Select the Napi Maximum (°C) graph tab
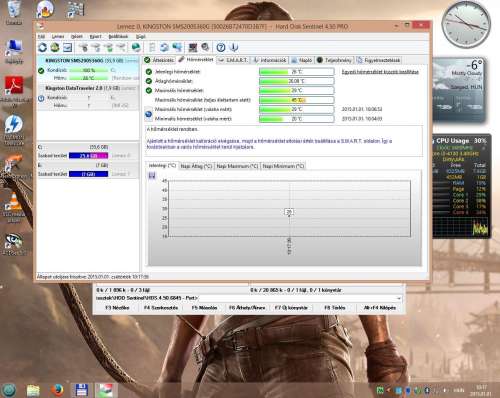This screenshot has width=500, height=398. 237,166
